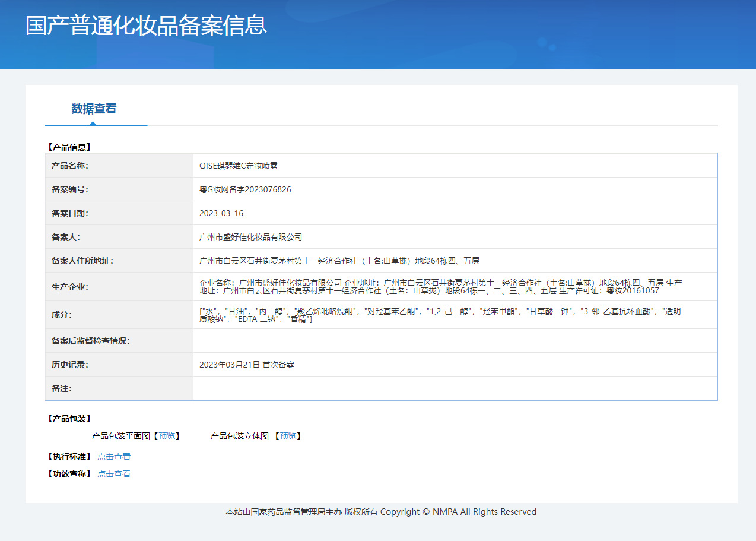Click the 备案人住所地址 address value
This screenshot has height=541, width=756.
point(339,261)
